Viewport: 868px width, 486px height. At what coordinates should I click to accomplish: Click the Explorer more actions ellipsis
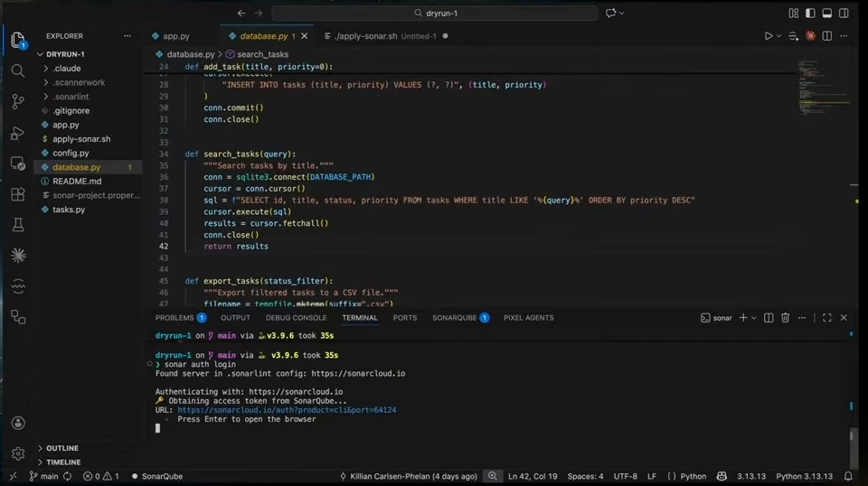click(x=127, y=36)
